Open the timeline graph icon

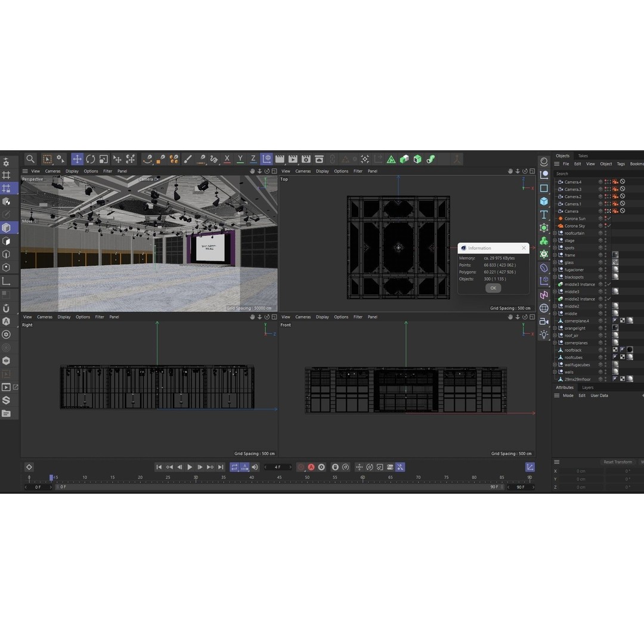click(530, 467)
